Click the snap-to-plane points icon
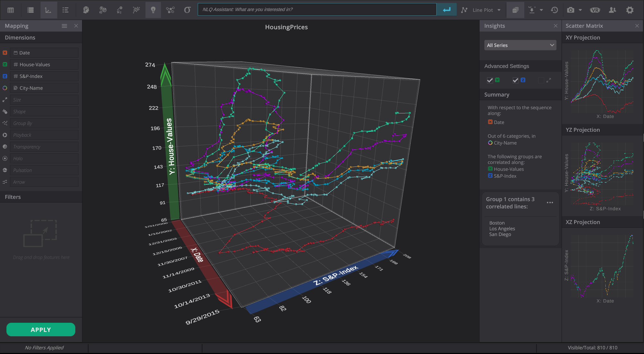The width and height of the screenshot is (644, 354). click(x=532, y=10)
